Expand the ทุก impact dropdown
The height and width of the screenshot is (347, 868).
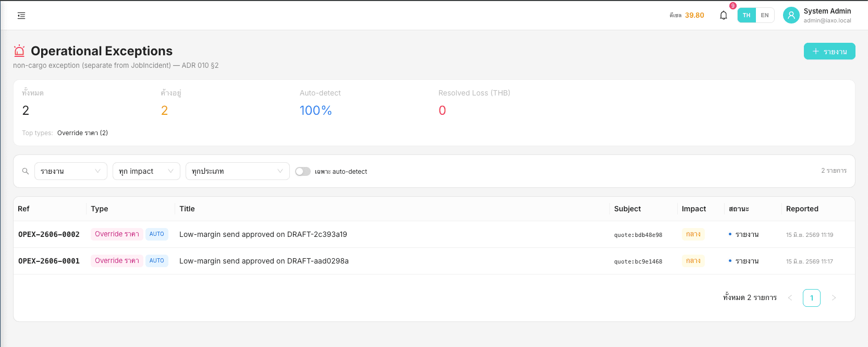click(x=146, y=171)
